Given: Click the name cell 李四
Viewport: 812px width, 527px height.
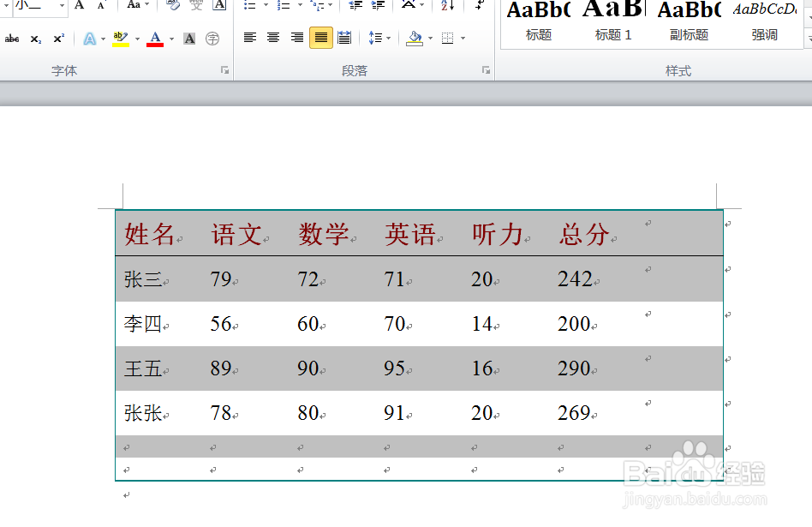Looking at the screenshot, I should pyautogui.click(x=143, y=324).
